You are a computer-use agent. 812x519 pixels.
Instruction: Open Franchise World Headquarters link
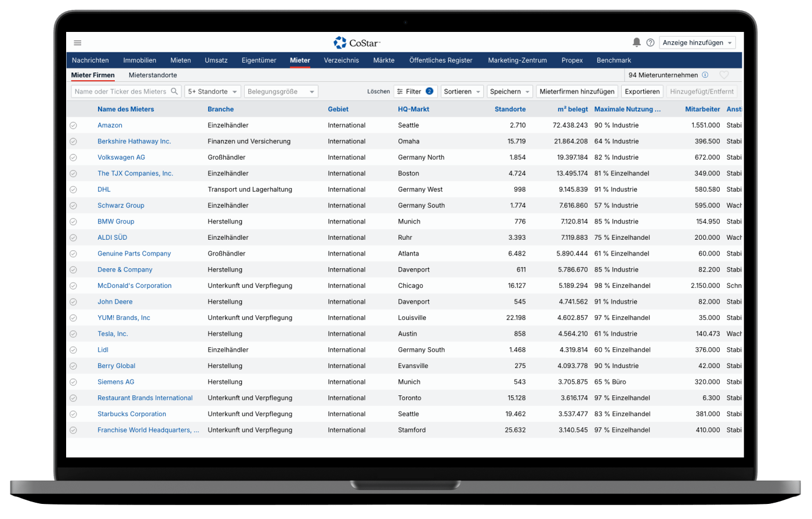(x=148, y=430)
